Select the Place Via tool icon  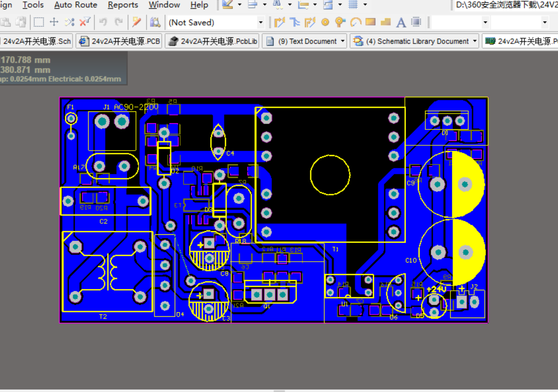tap(340, 22)
